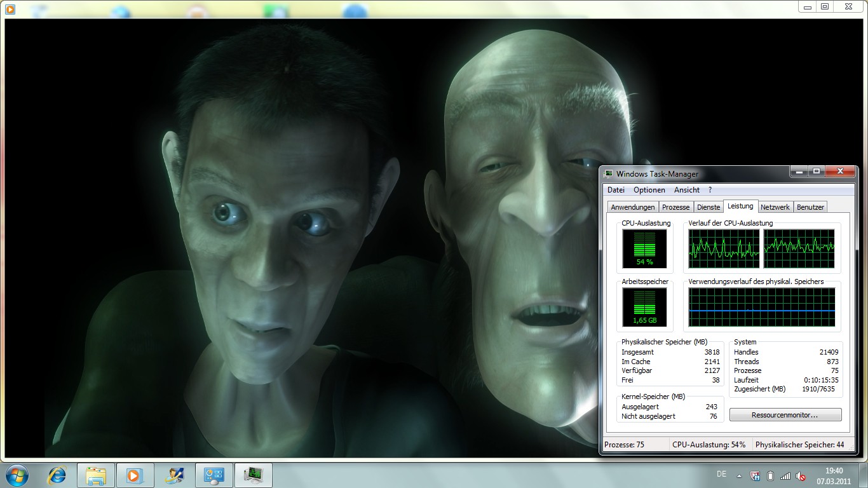The height and width of the screenshot is (488, 868).
Task: Expand hidden tray icons arrow
Action: (739, 475)
